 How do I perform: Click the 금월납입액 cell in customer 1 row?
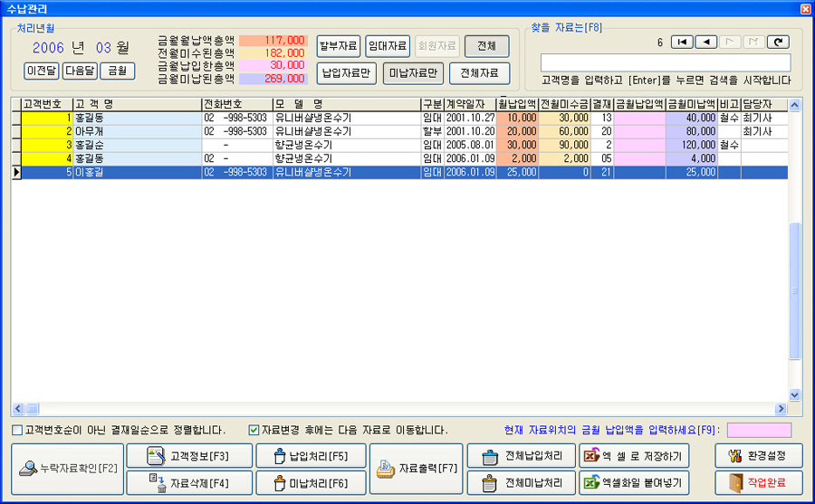640,118
